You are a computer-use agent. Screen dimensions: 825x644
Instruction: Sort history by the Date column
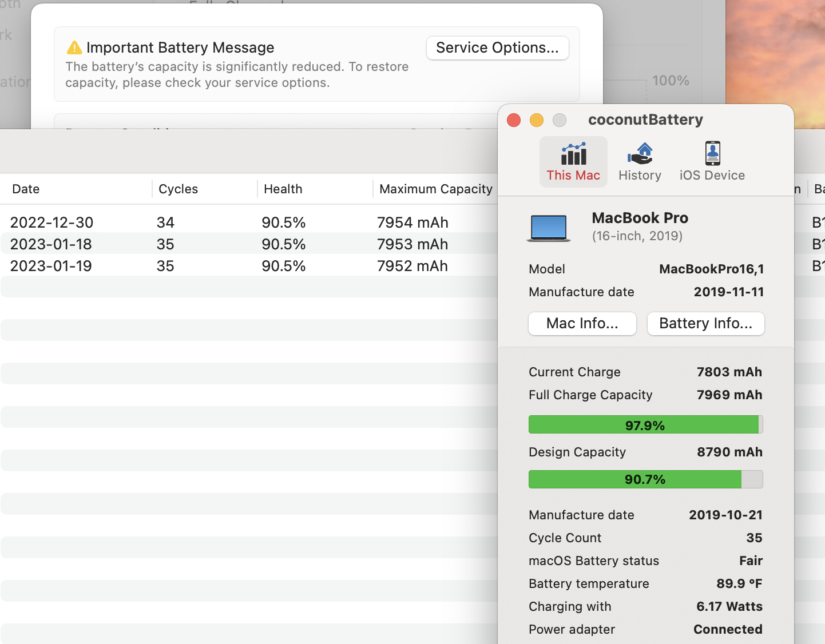26,189
